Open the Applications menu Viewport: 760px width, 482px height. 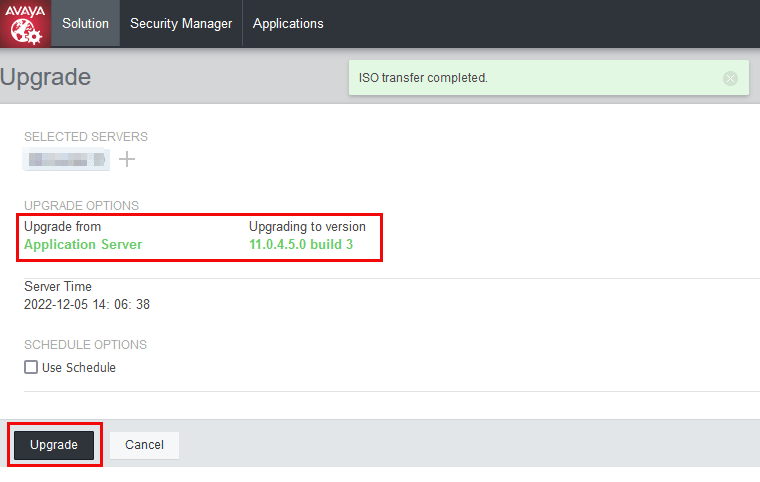[x=288, y=23]
